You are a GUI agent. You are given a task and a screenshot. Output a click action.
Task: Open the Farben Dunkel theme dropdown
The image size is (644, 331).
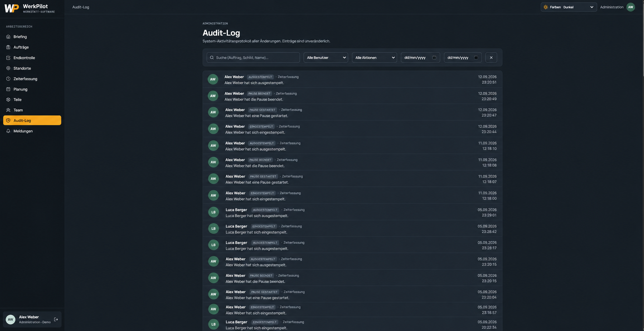569,7
